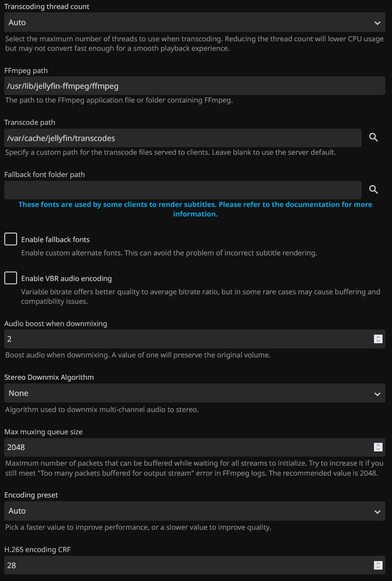
Task: Click the Fallback font folder search icon
Action: [x=373, y=190]
